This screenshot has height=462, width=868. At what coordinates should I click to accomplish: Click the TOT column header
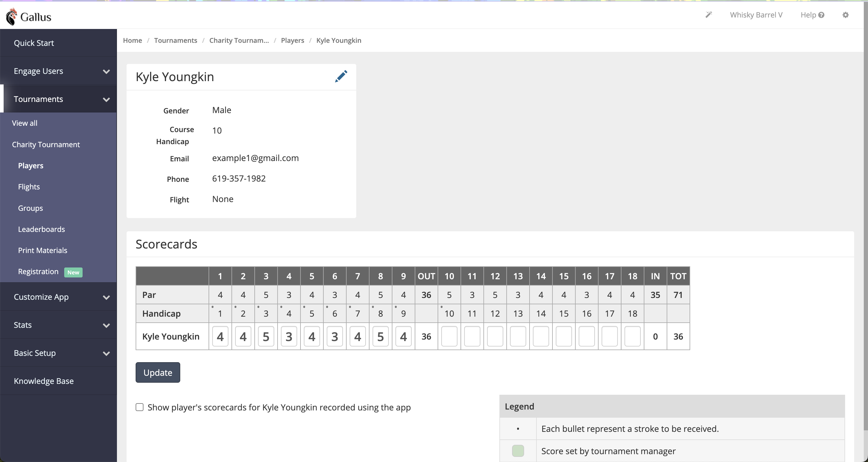[x=678, y=276]
